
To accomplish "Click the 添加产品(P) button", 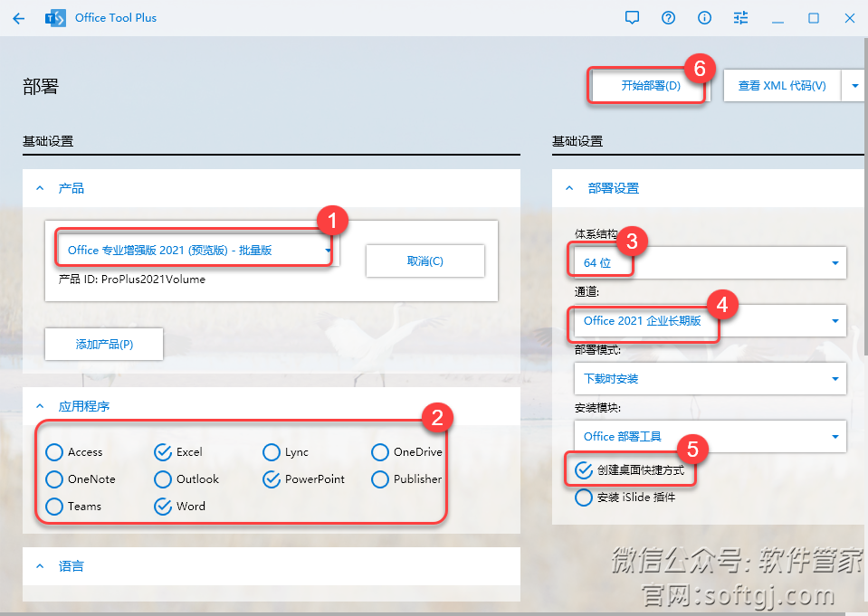I will tap(104, 345).
